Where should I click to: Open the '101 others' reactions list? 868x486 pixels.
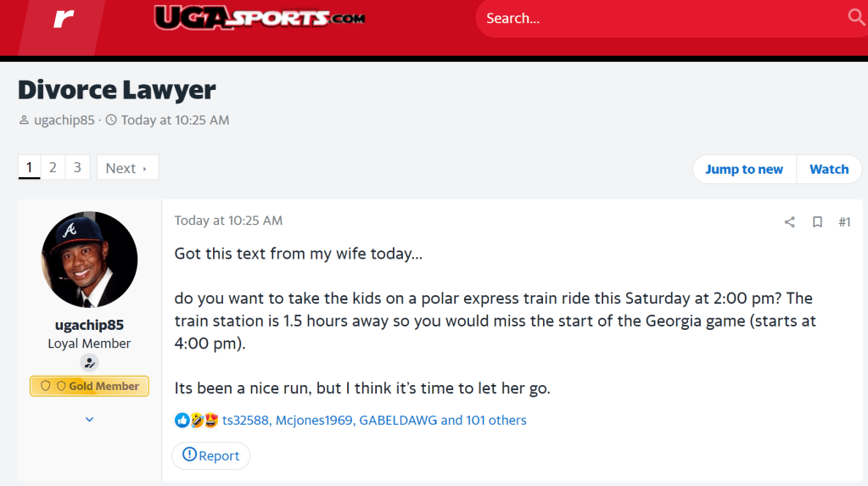496,420
